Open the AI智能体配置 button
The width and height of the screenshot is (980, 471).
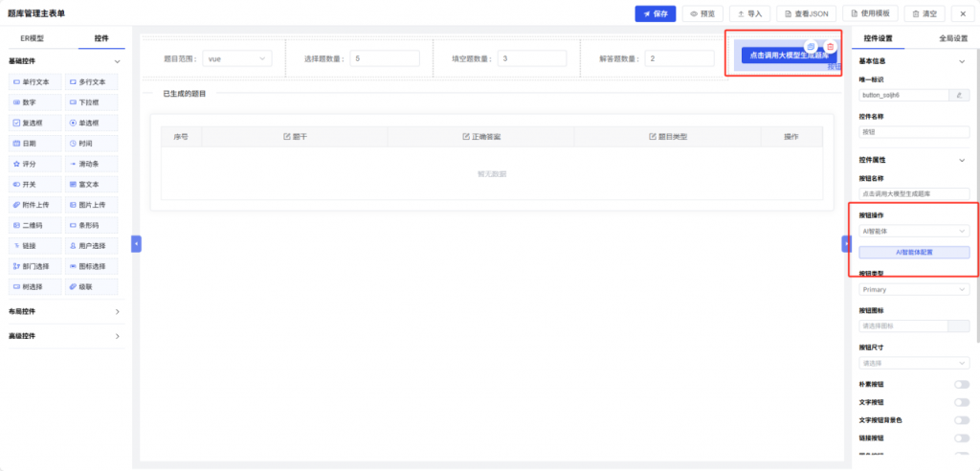914,252
